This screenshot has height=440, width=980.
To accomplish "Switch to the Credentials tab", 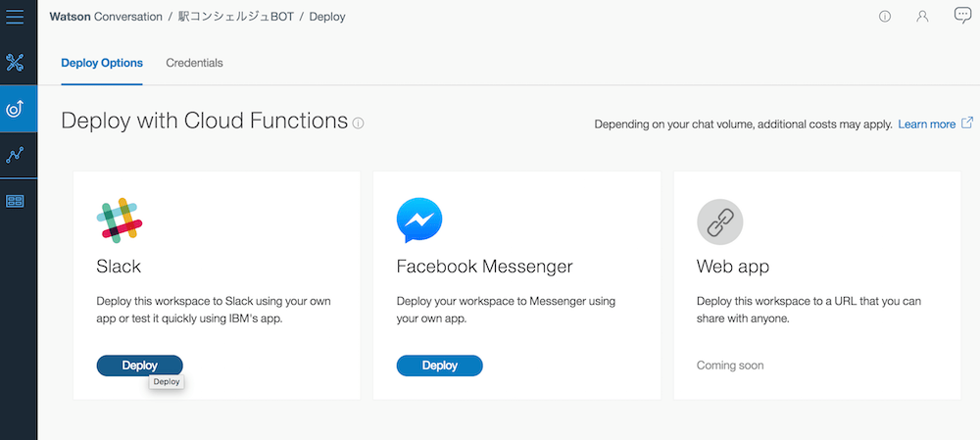I will pyautogui.click(x=194, y=63).
